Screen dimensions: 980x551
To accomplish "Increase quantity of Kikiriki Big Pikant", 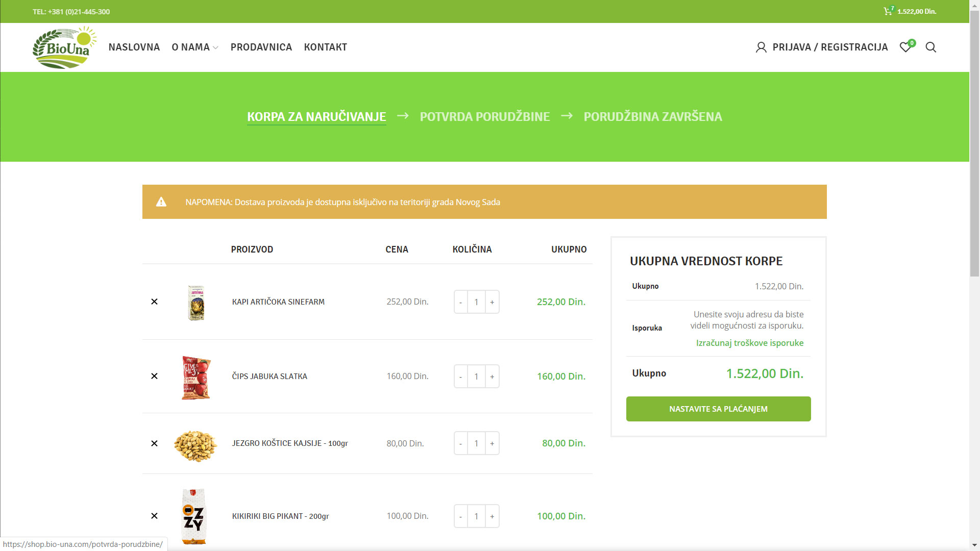I will pos(492,516).
